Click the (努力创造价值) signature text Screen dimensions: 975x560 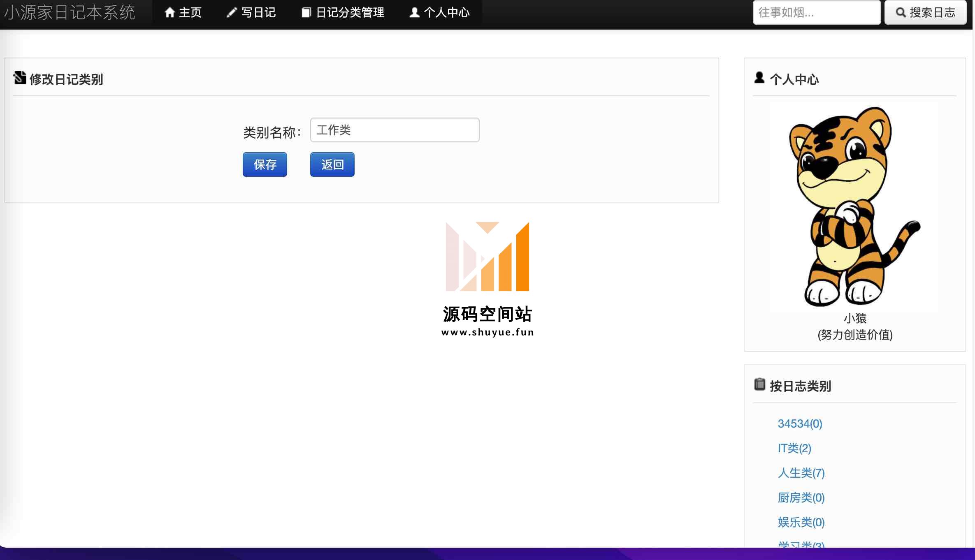tap(855, 335)
